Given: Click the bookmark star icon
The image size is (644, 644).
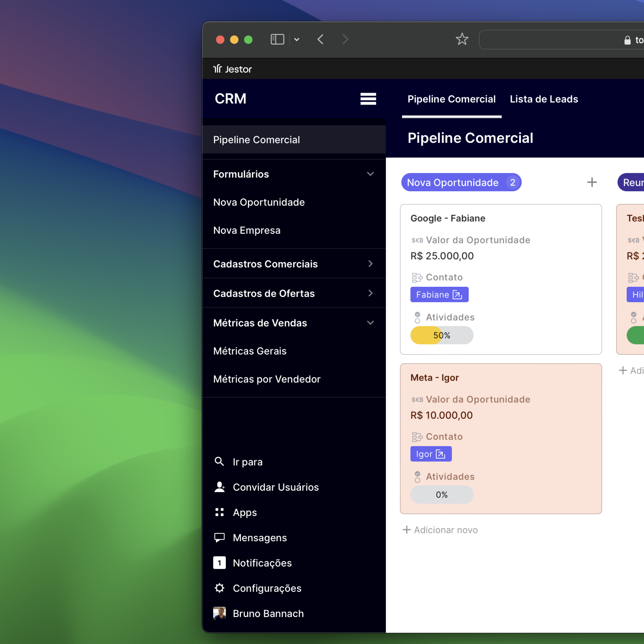Looking at the screenshot, I should point(462,39).
